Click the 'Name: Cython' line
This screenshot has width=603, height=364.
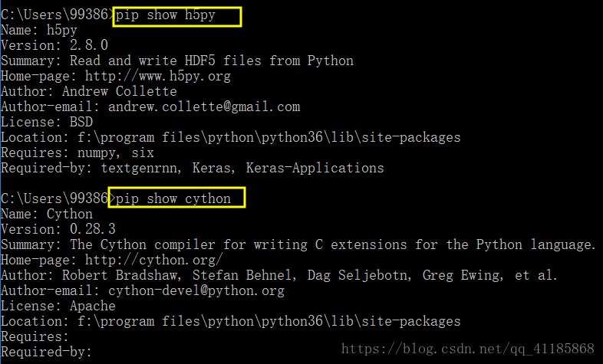[47, 214]
